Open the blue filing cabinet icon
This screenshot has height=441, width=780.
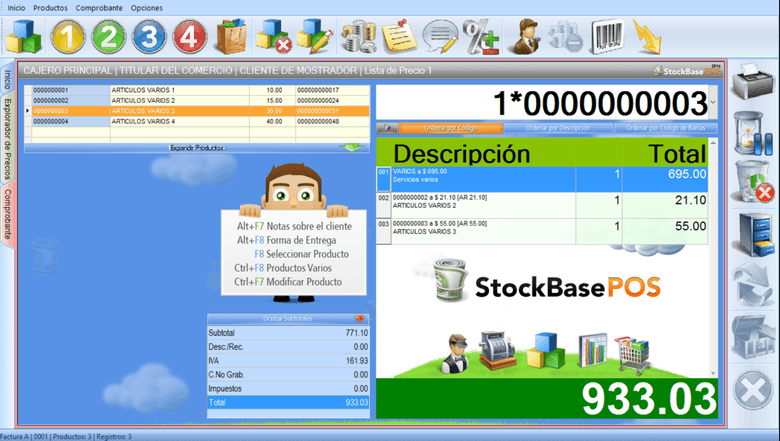[x=754, y=234]
